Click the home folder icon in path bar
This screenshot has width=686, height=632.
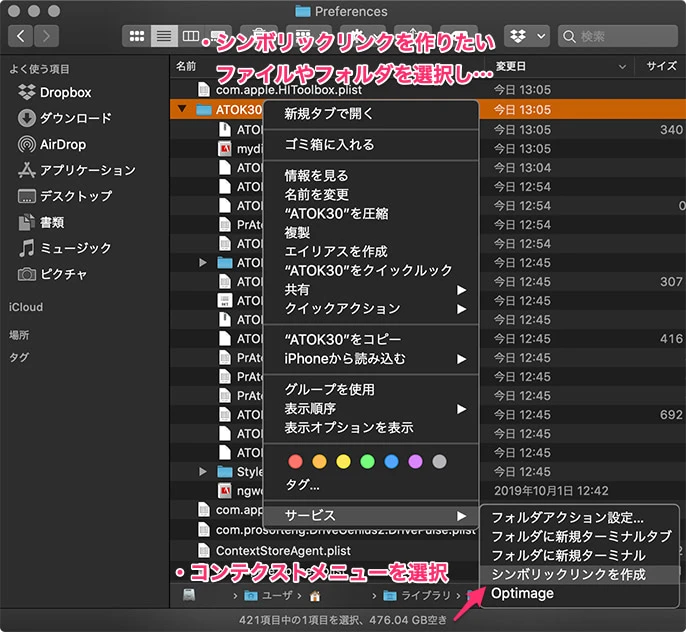315,596
